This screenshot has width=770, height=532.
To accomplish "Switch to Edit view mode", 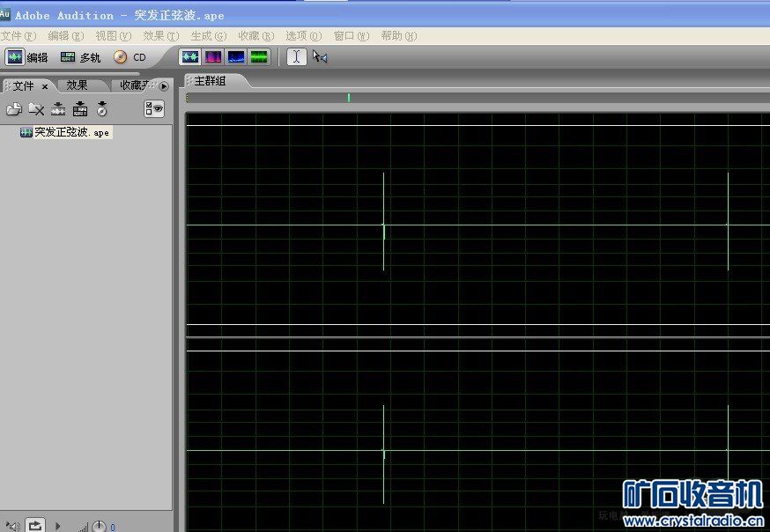I will [27, 57].
